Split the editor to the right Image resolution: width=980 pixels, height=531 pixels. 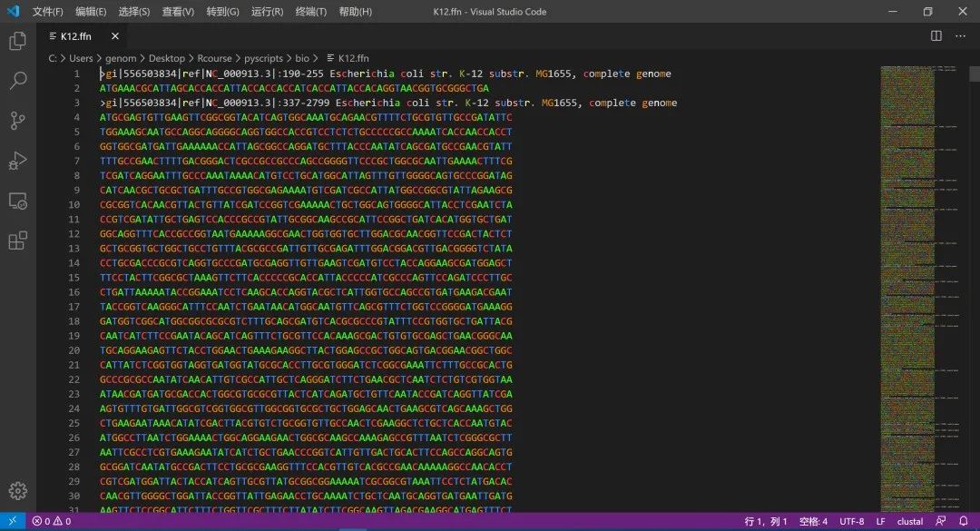[936, 36]
